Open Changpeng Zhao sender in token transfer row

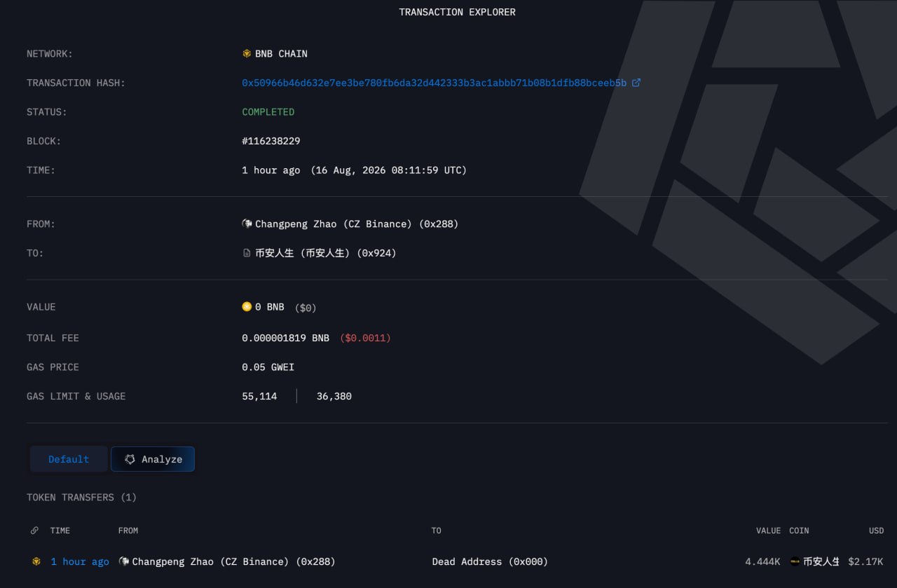233,561
